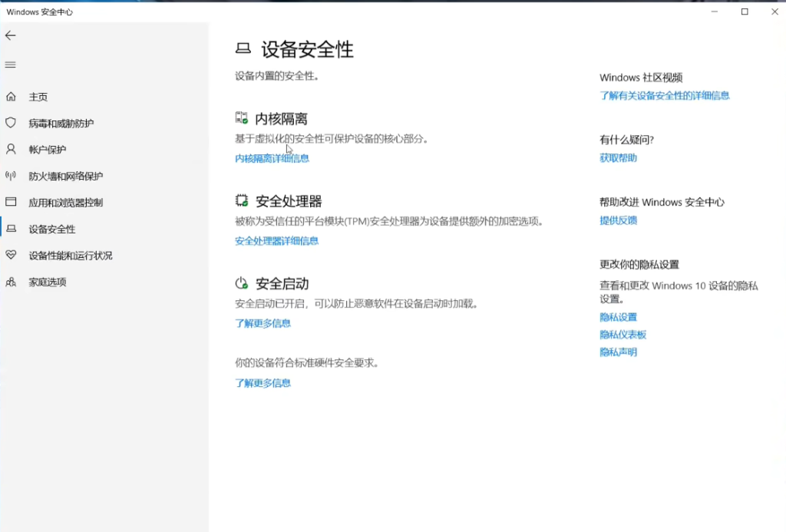Open 家庭选项 in sidebar
786x532 pixels.
[48, 283]
